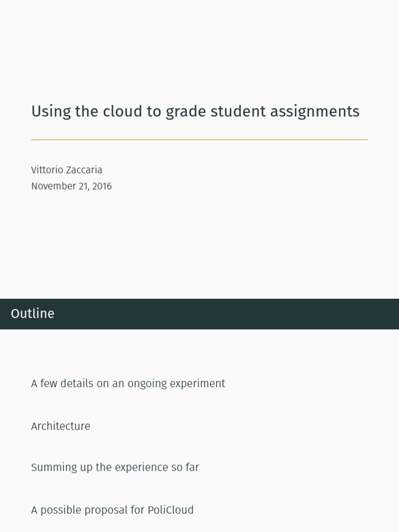Click the word "student" in the title
This screenshot has width=399, height=532.
pyautogui.click(x=237, y=111)
